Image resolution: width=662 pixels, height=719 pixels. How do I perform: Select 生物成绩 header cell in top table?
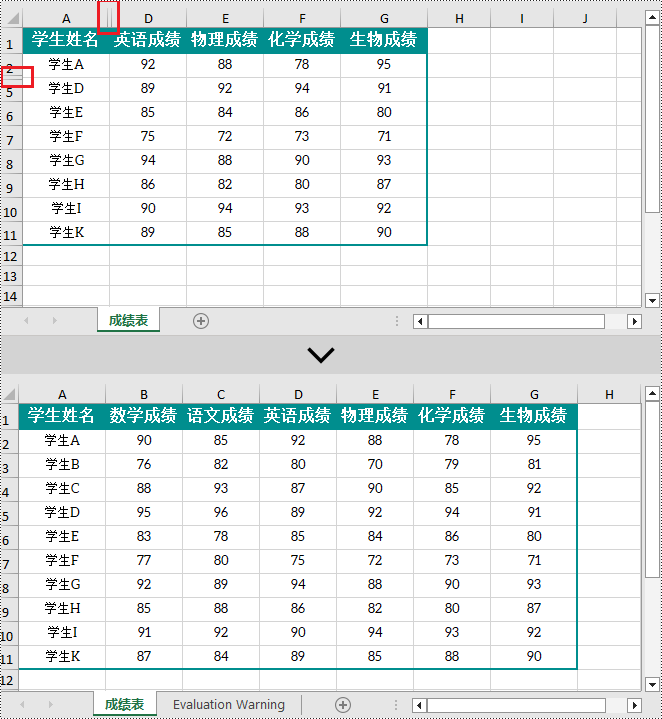[384, 40]
